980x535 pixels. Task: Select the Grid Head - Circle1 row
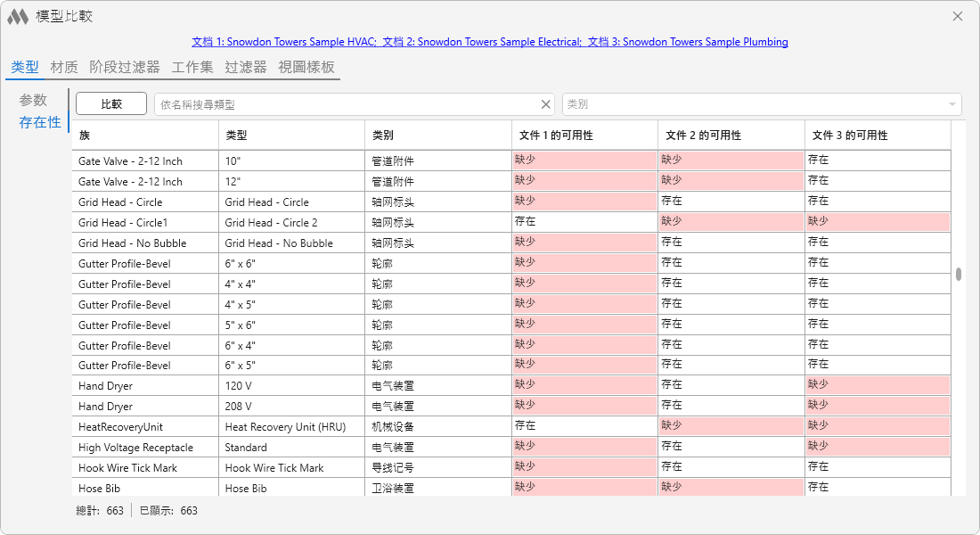pos(511,223)
